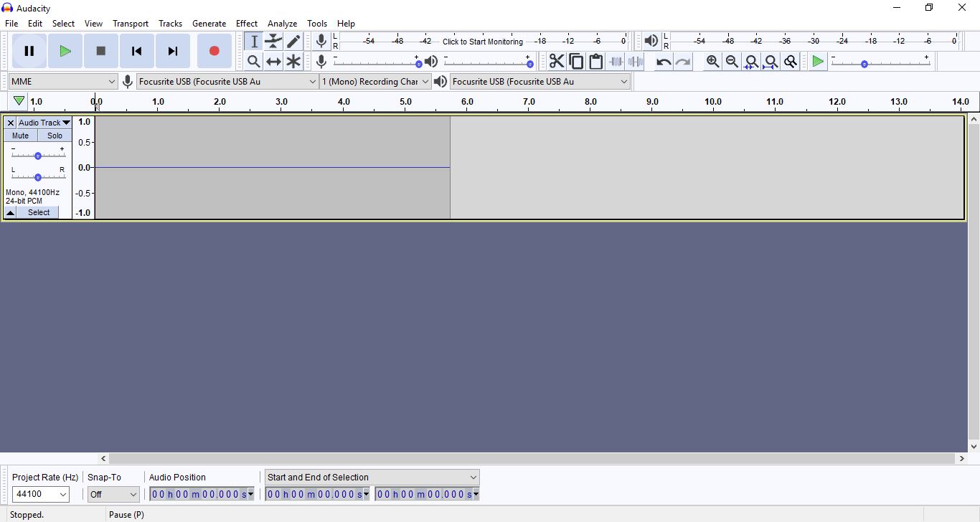
Task: Click the red Record button
Action: pos(214,51)
